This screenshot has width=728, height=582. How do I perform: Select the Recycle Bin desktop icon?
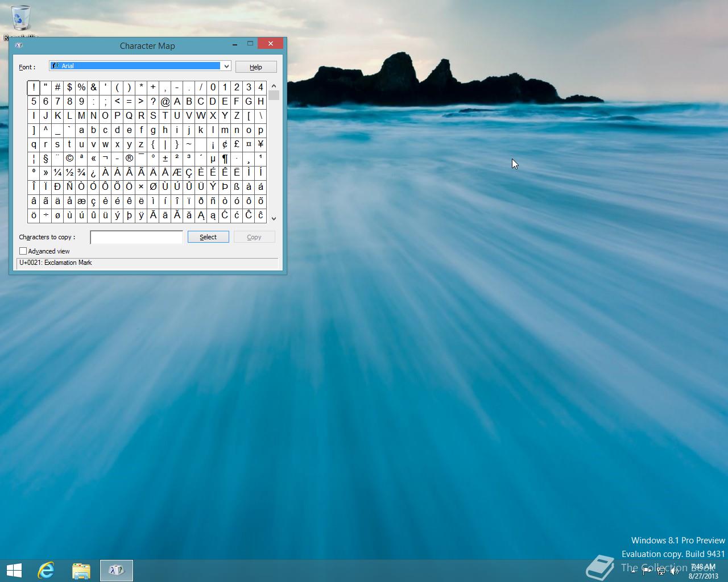coord(21,22)
